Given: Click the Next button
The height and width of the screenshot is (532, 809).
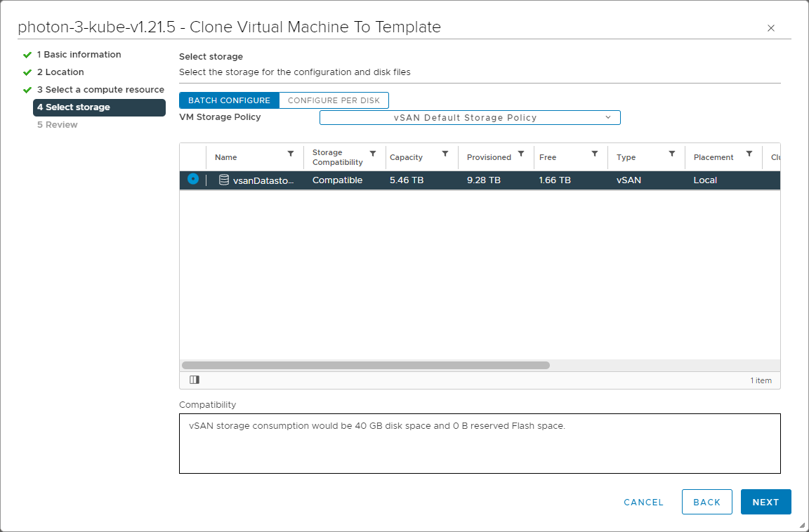Looking at the screenshot, I should [765, 502].
